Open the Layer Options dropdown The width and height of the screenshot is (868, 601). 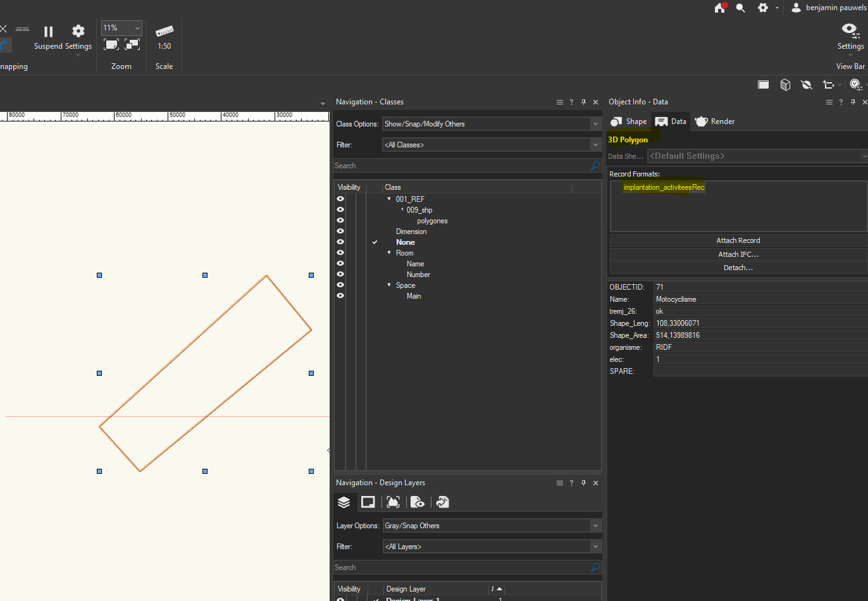point(492,525)
